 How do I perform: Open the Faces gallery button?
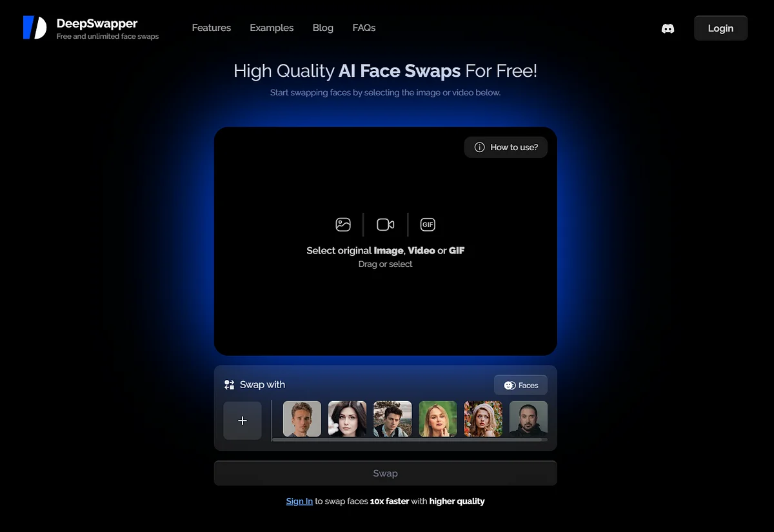(x=521, y=385)
